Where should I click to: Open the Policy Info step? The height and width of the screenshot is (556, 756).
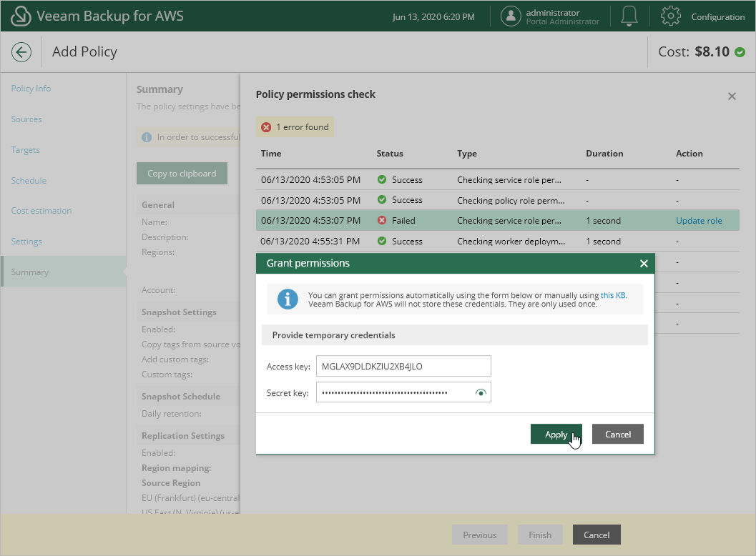[31, 88]
